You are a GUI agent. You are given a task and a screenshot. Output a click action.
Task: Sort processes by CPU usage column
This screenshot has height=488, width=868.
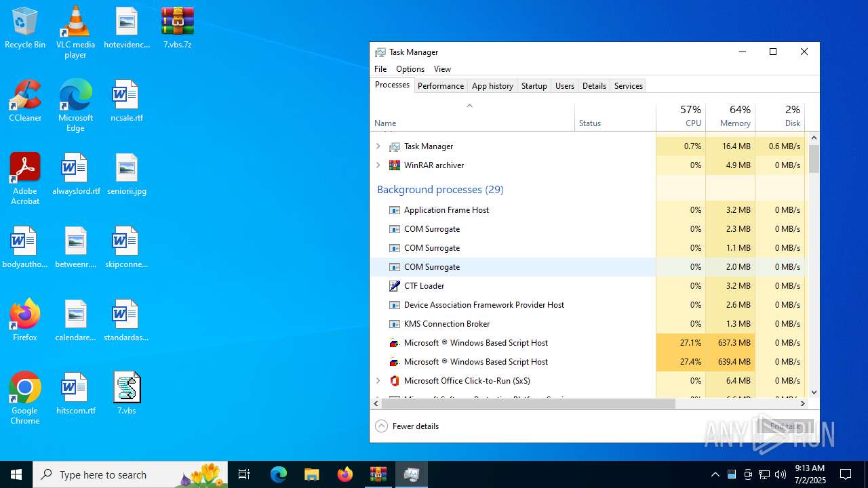click(681, 117)
